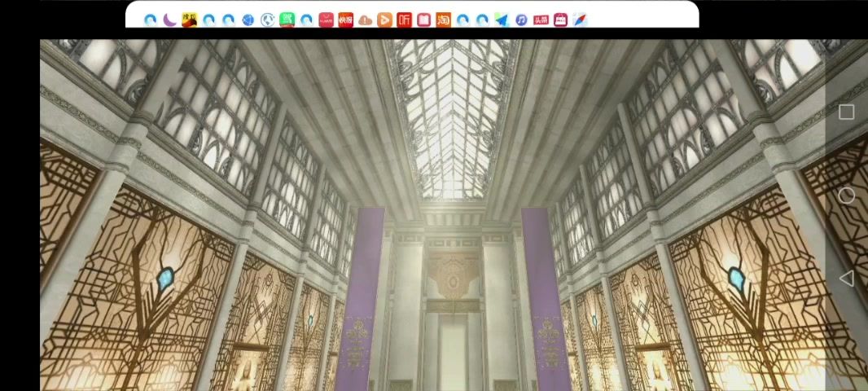Tap the circle home navigation button
The width and height of the screenshot is (868, 391).
(x=846, y=195)
